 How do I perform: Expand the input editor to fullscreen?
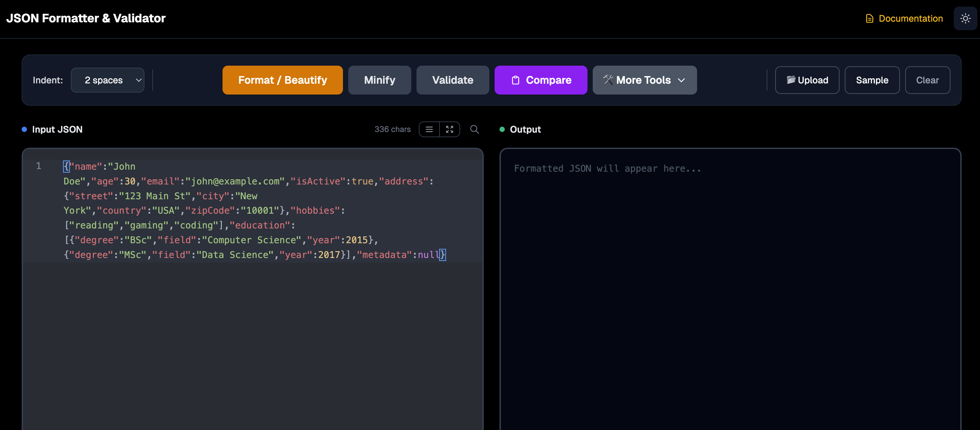tap(449, 129)
